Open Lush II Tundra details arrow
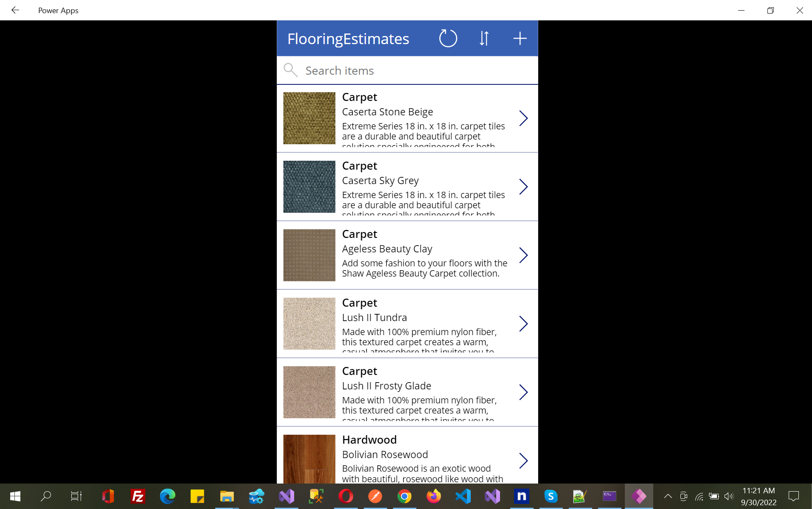This screenshot has height=509, width=812. tap(523, 324)
